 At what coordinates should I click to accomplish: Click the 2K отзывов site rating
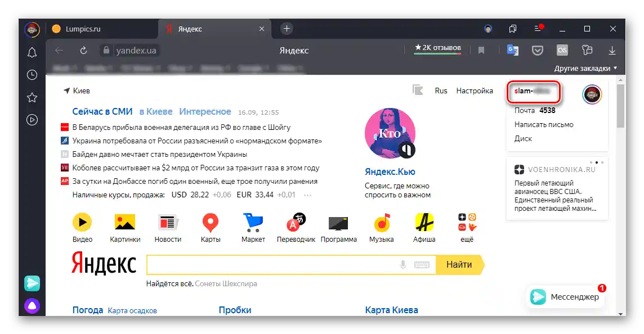coord(438,48)
